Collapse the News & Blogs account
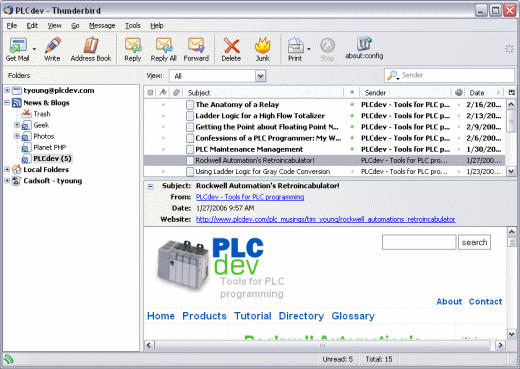This screenshot has width=520, height=369. pyautogui.click(x=7, y=102)
